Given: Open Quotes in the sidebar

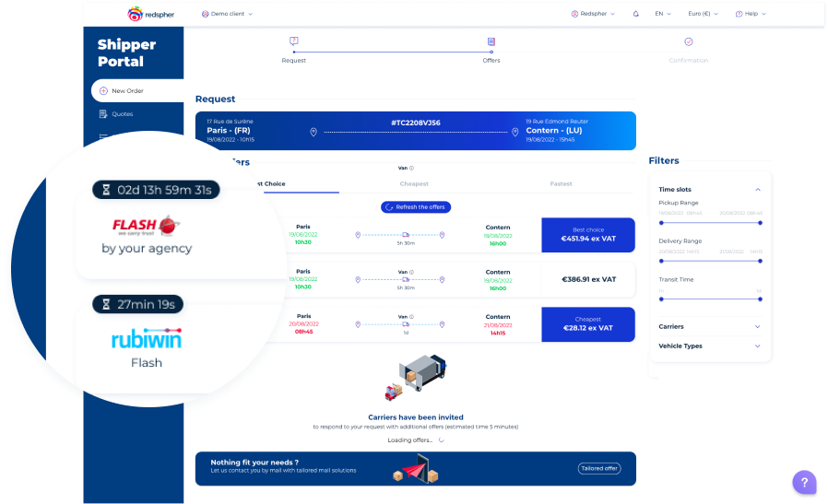Looking at the screenshot, I should (122, 114).
